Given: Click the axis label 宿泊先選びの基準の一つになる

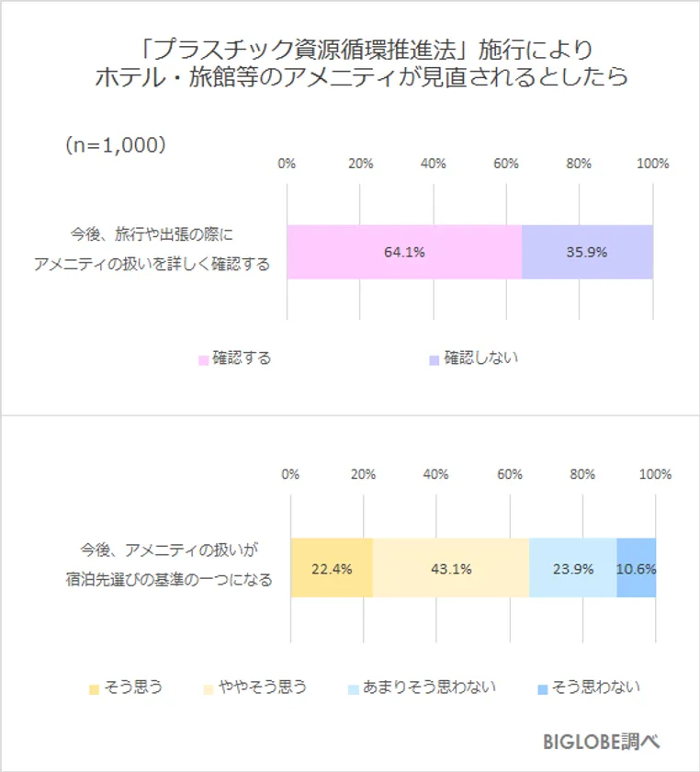Looking at the screenshot, I should pos(174,580).
